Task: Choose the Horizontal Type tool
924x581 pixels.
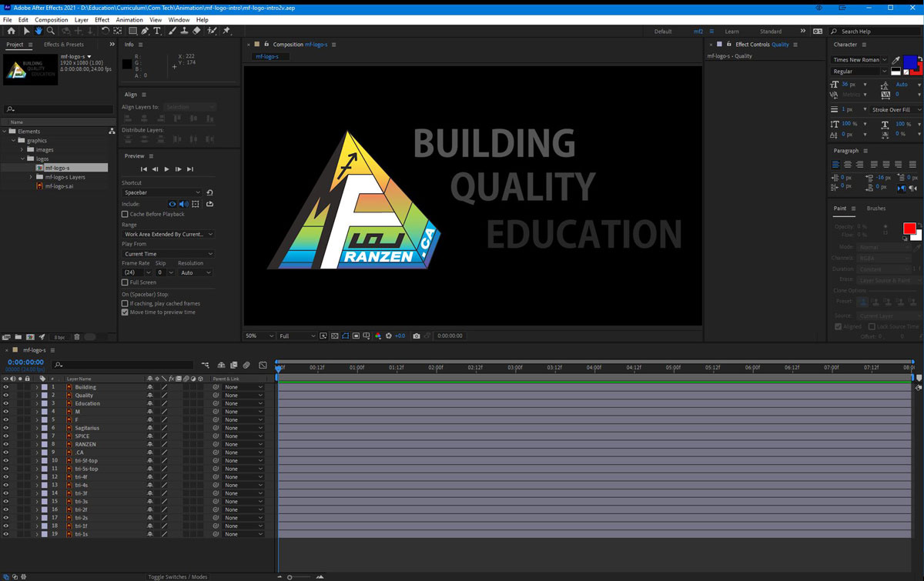Action: point(158,31)
